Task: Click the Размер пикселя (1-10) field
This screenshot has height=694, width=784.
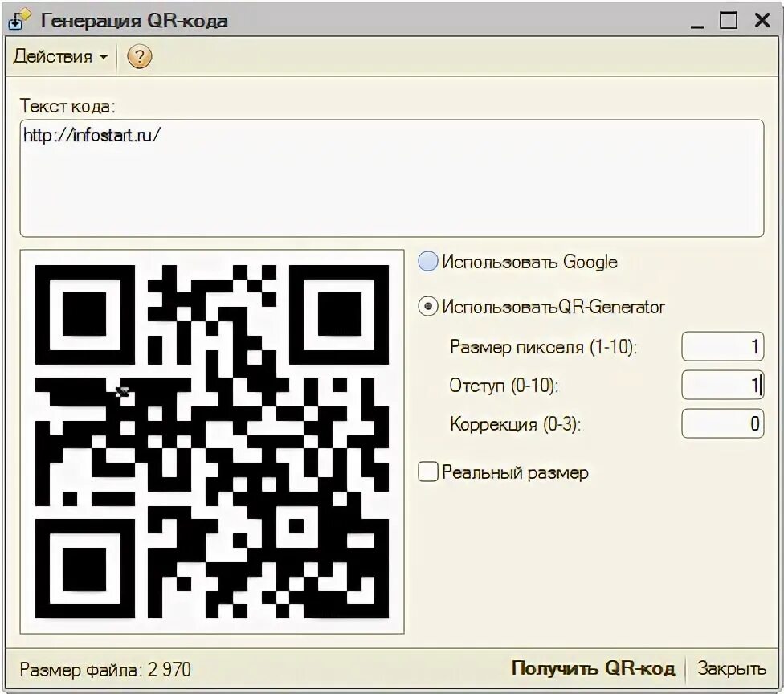Action: (722, 346)
